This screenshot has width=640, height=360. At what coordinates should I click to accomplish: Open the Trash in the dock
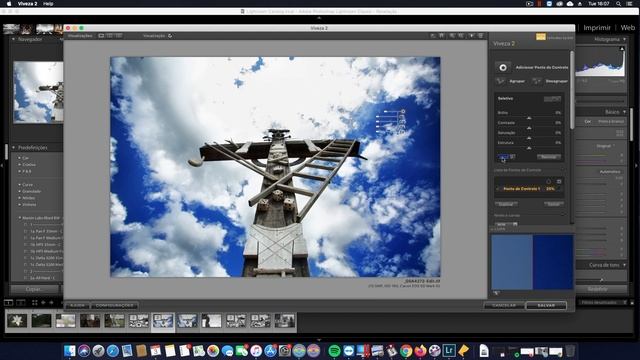pos(570,351)
